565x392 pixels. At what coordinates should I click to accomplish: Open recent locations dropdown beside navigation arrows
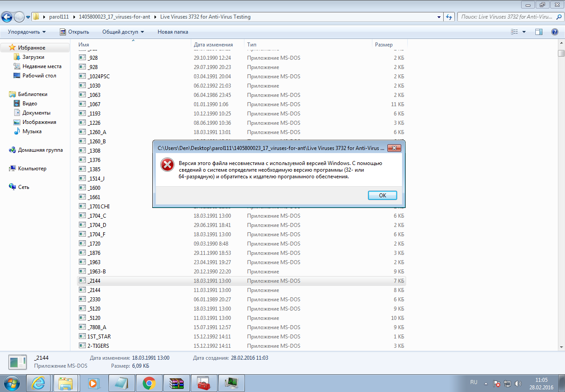tap(28, 17)
